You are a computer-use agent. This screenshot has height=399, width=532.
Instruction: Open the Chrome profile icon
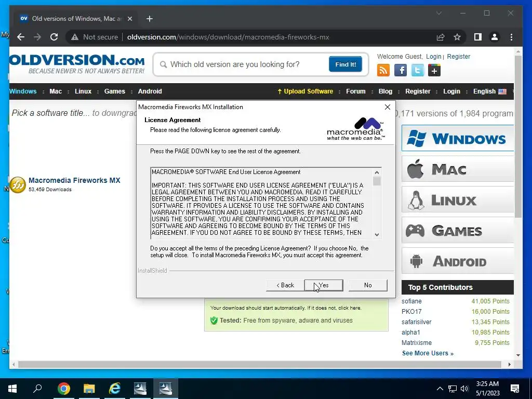tap(495, 37)
